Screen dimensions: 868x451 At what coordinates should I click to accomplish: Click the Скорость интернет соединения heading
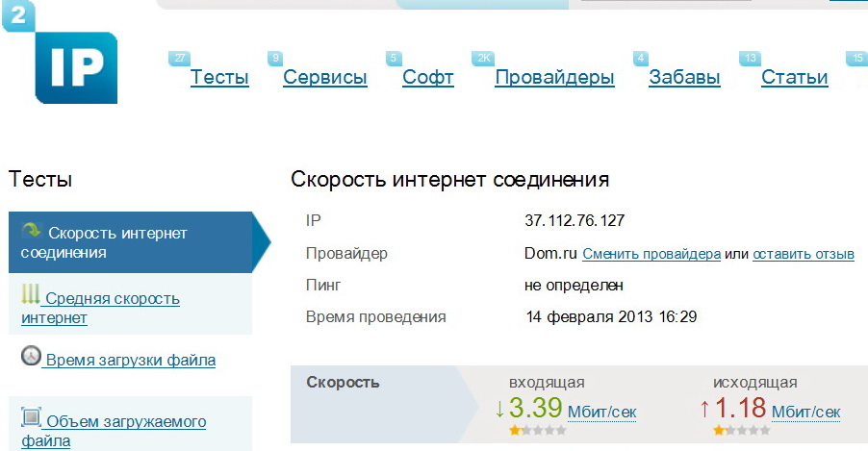tap(449, 180)
